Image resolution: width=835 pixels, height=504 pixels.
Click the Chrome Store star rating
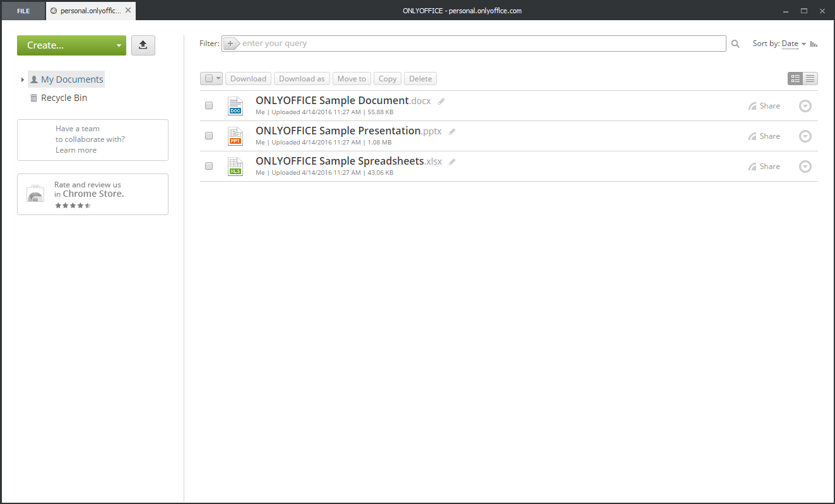[x=73, y=206]
